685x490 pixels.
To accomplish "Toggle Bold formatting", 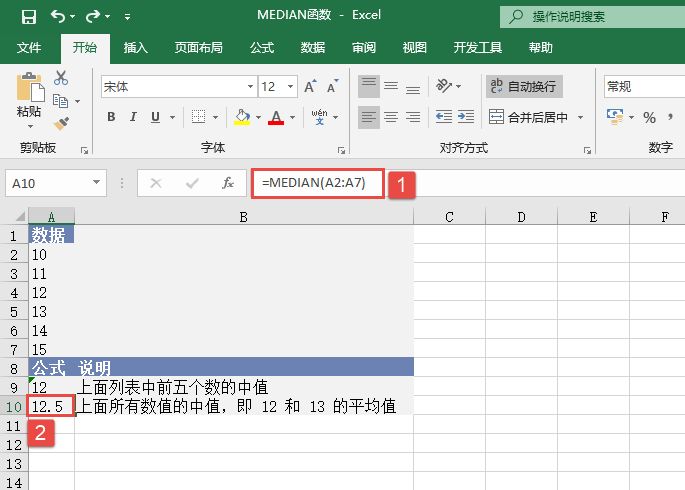I will click(111, 117).
